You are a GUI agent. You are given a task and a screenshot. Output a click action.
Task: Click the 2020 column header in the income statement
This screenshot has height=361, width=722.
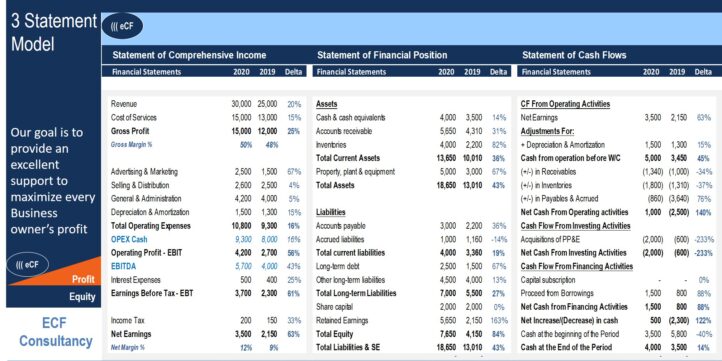coord(241,72)
